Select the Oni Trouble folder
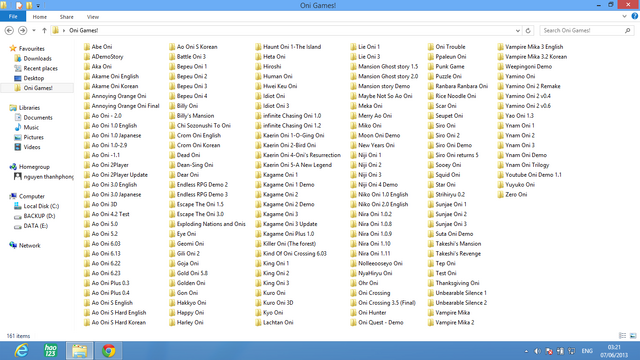640x360 pixels. pyautogui.click(x=447, y=47)
